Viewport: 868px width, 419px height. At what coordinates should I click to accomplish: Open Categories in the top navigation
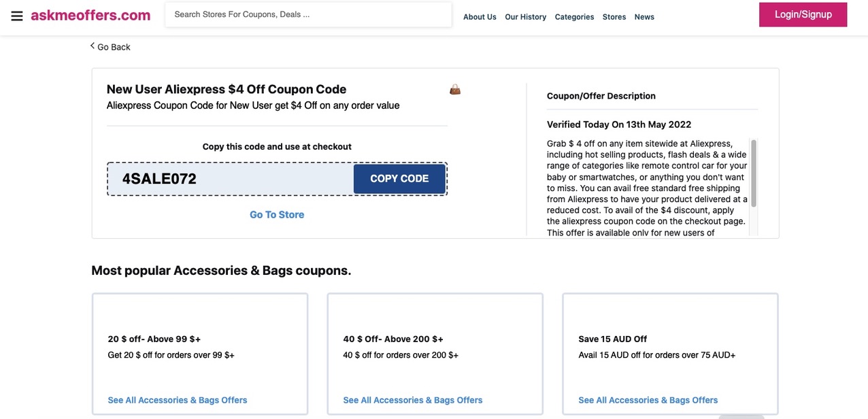pos(574,17)
